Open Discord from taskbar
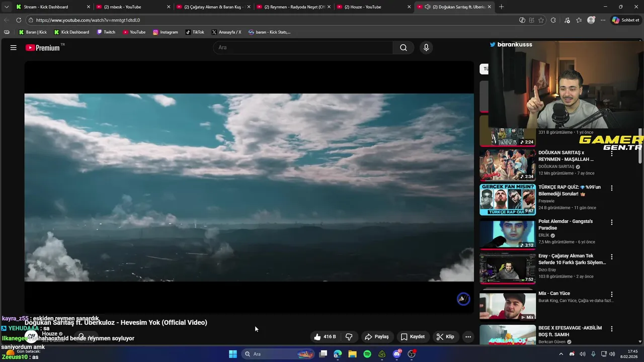644x362 pixels. point(397,354)
